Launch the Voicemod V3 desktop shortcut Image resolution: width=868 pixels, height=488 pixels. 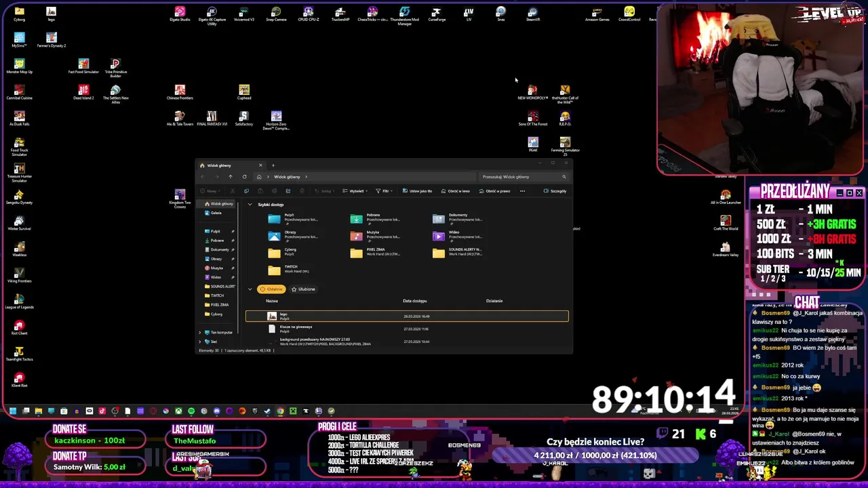tap(244, 14)
